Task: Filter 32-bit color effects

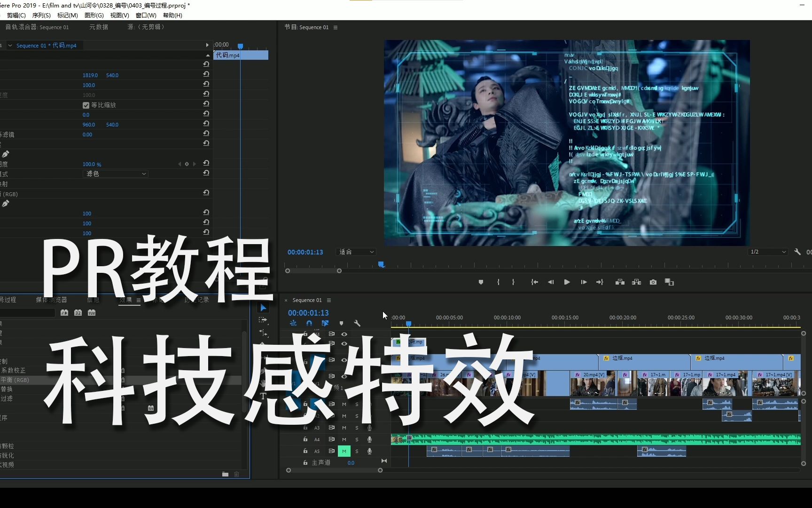Action: 78,313
